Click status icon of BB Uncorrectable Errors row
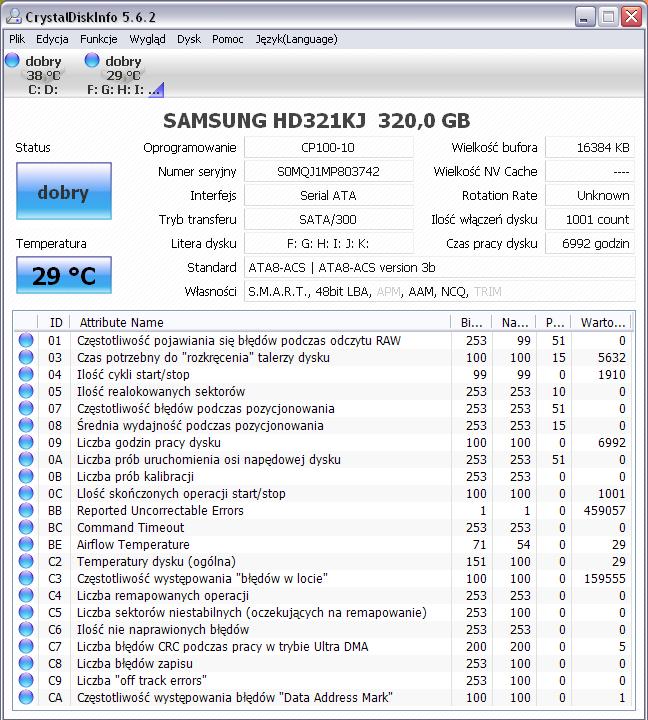Screen dimensions: 648x720 pyautogui.click(x=26, y=510)
